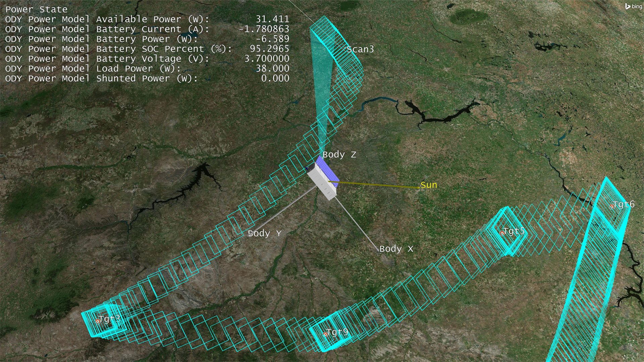Click the Tgt6 target marker

pyautogui.click(x=611, y=206)
